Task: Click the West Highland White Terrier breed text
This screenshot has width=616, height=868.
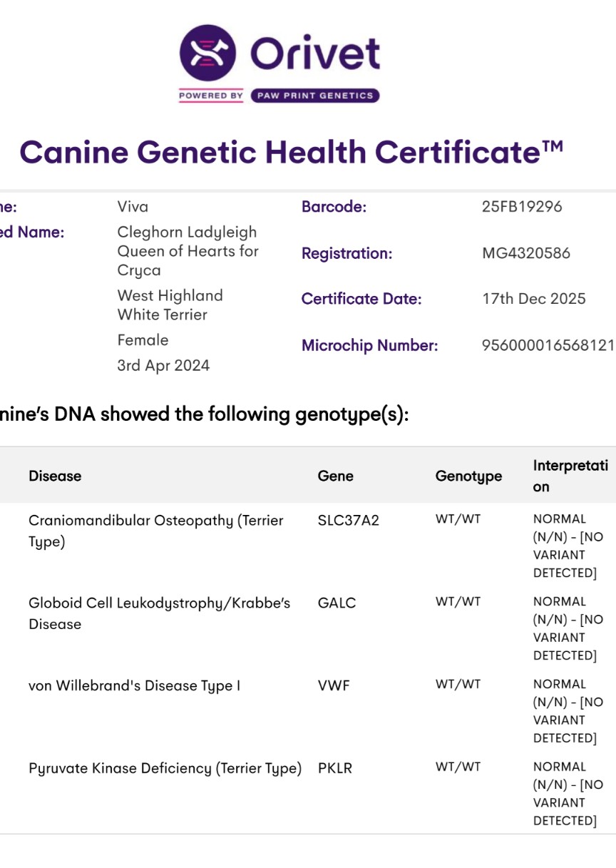Action: click(170, 305)
